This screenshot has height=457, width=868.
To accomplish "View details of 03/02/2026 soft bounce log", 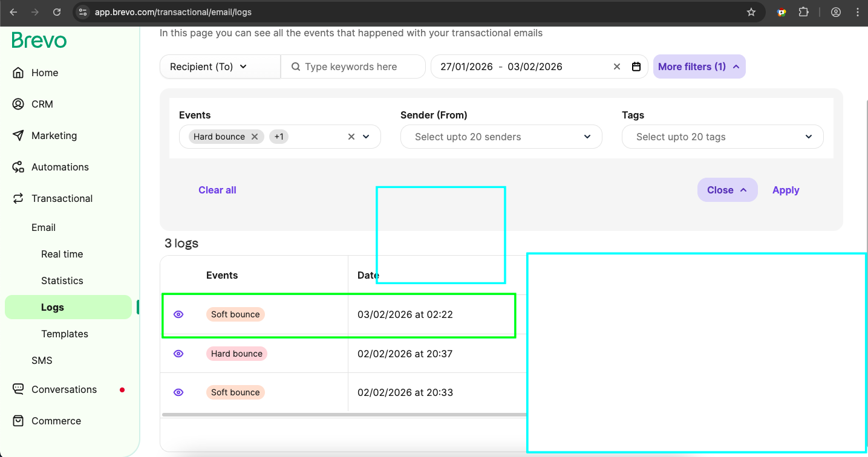I will coord(178,314).
